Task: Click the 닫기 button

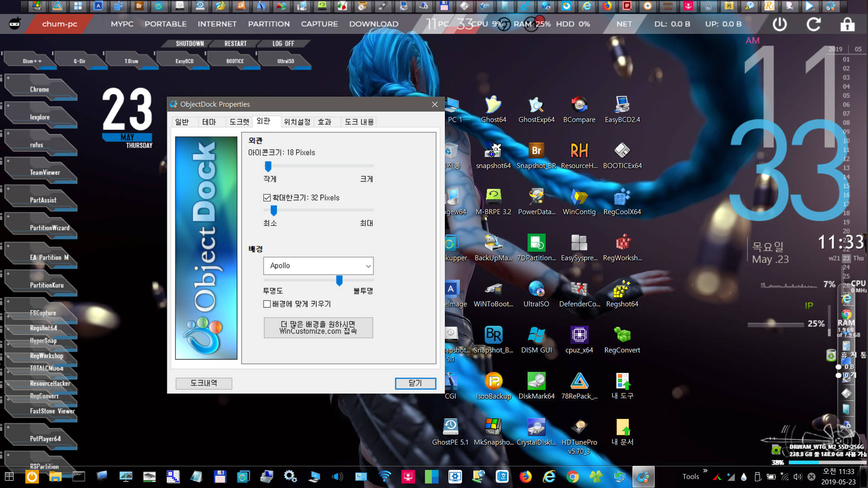Action: (x=415, y=383)
